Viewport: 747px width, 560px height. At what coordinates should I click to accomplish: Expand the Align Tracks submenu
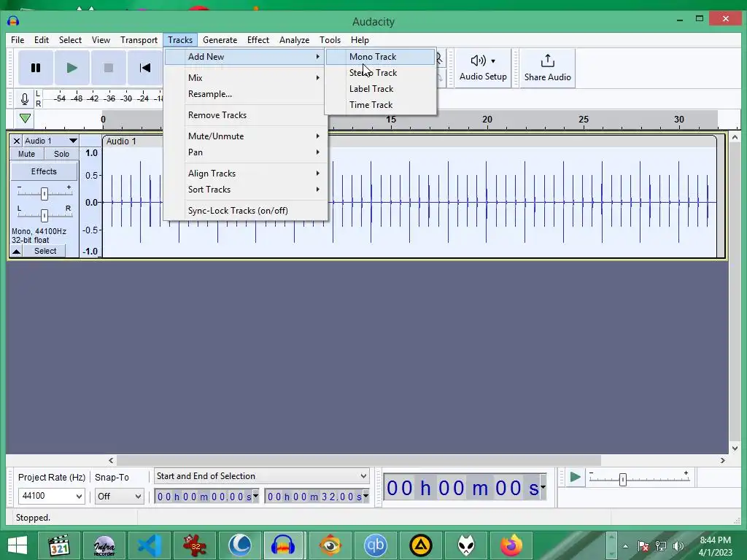[246, 174]
